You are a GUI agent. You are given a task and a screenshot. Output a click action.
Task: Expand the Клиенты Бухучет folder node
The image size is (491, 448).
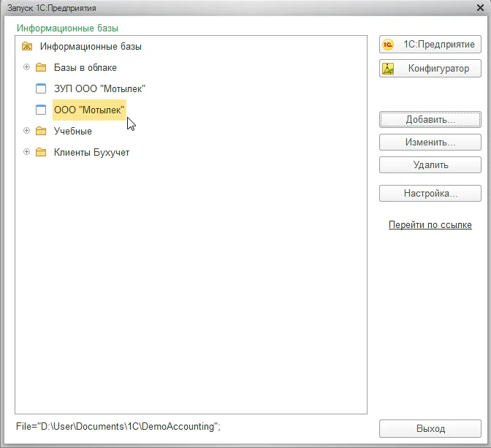[27, 153]
